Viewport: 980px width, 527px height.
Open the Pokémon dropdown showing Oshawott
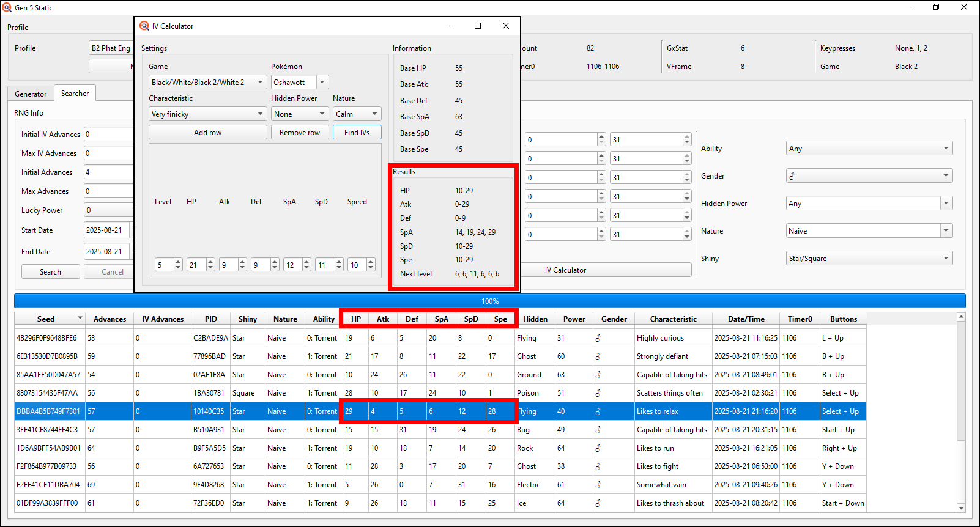pyautogui.click(x=322, y=82)
